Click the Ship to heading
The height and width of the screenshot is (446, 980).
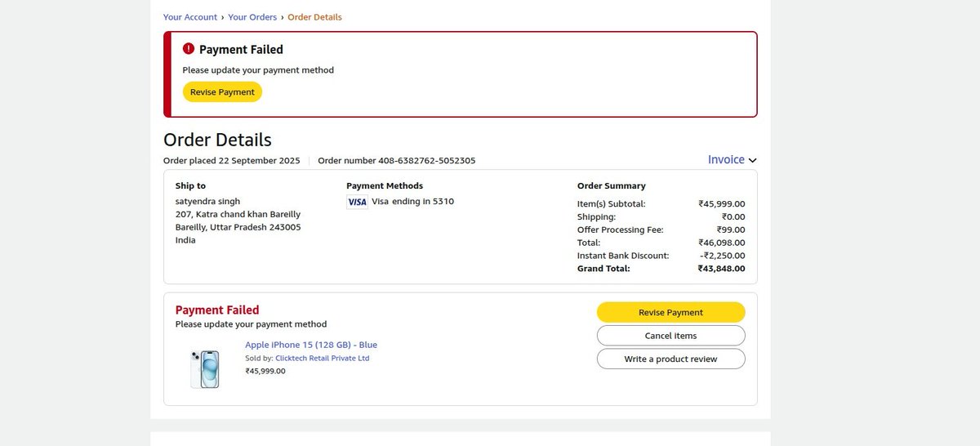pos(190,185)
